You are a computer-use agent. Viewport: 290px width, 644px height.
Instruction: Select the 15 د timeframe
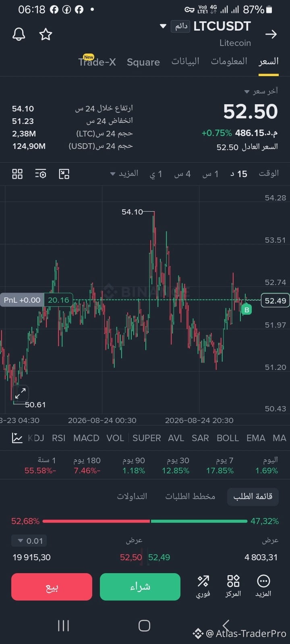click(238, 174)
